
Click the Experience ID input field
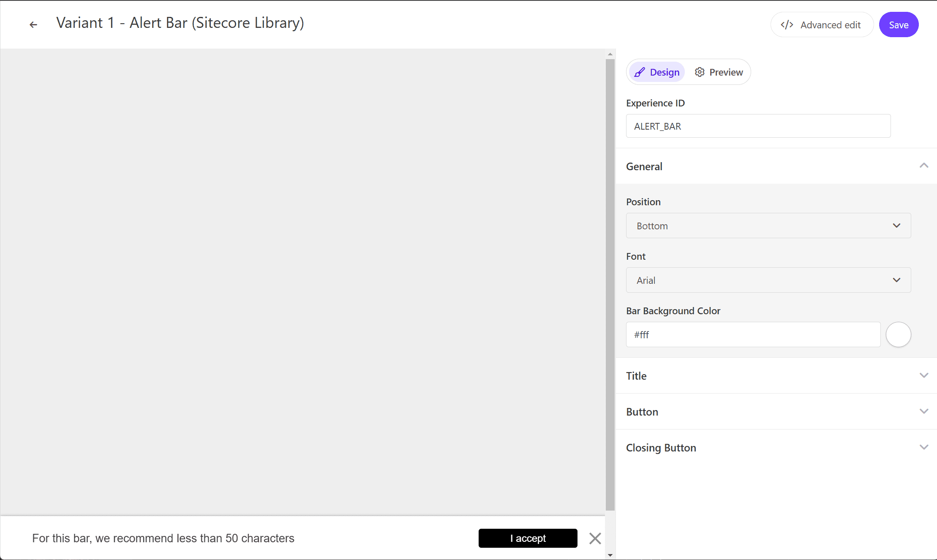point(758,126)
